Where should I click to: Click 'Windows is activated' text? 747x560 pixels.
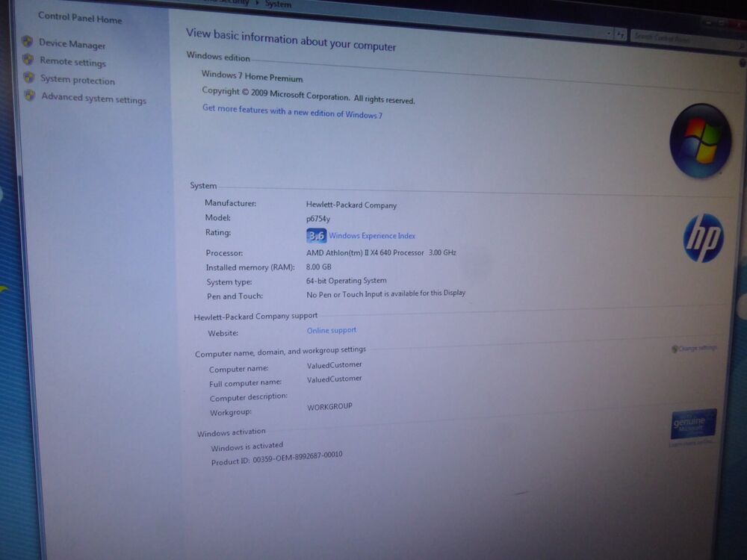247,447
